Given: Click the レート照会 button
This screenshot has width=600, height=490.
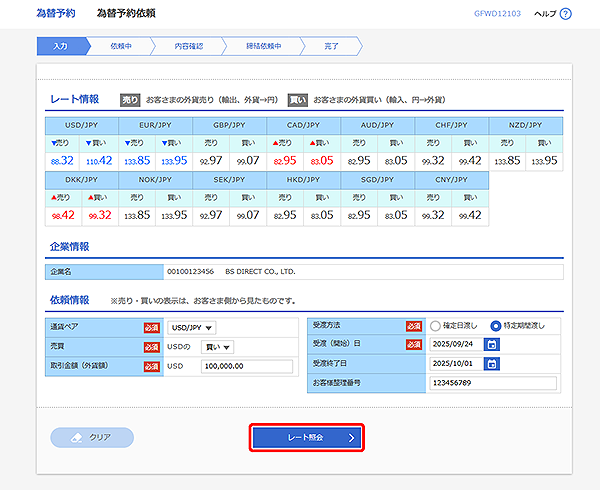Looking at the screenshot, I should tap(307, 438).
